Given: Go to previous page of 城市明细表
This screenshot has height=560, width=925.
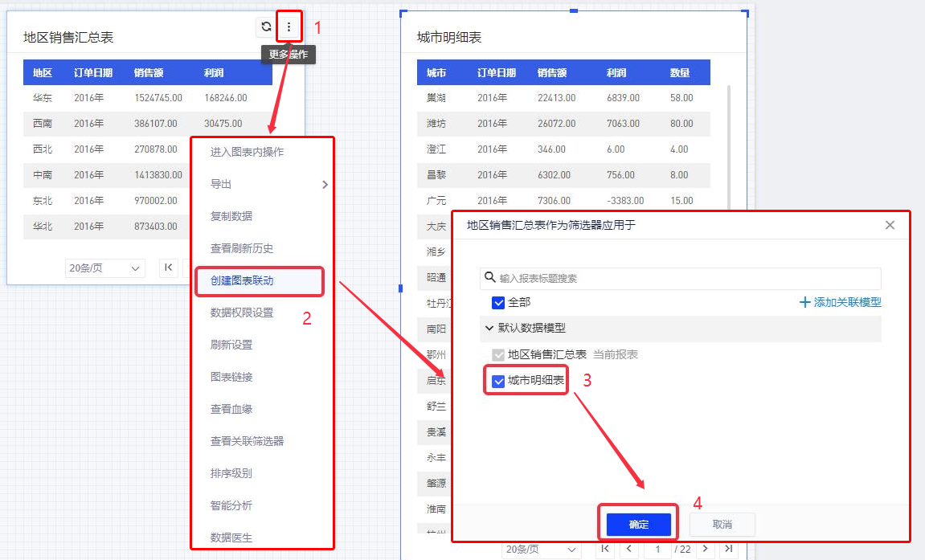Looking at the screenshot, I should (628, 549).
